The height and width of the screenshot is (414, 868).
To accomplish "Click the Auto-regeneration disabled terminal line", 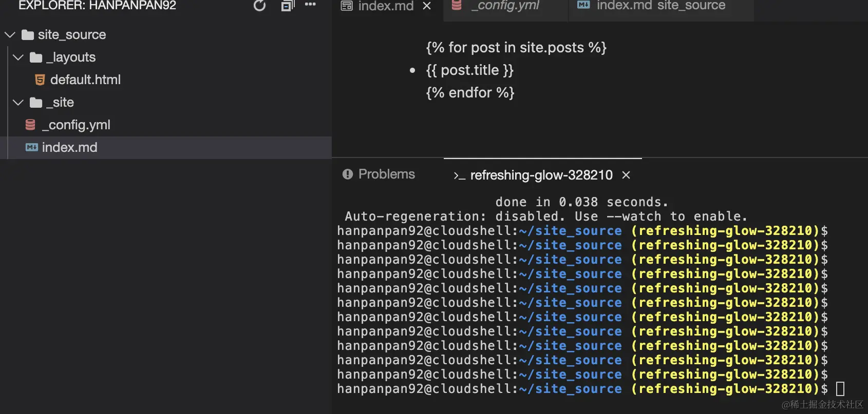I will coord(546,216).
